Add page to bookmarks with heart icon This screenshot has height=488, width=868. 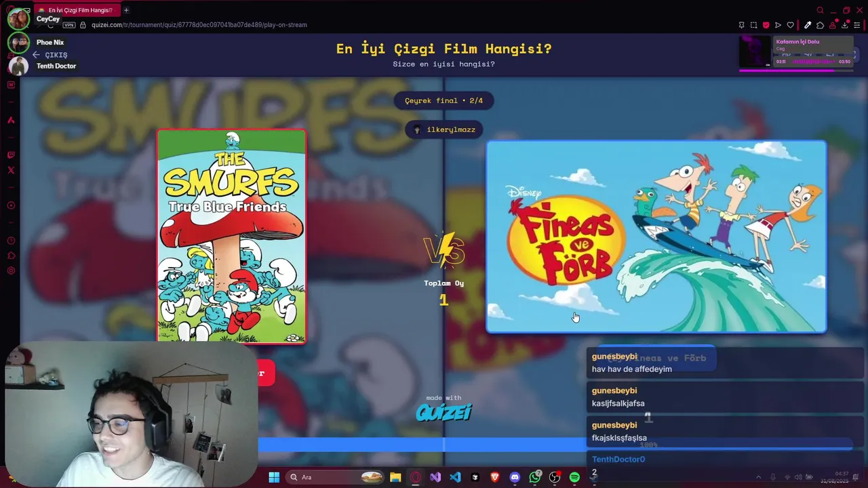pos(790,25)
